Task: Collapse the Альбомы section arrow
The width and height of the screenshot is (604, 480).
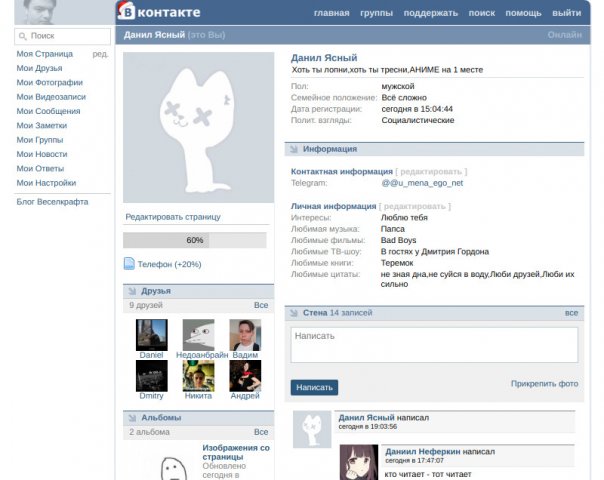Action: tap(132, 418)
